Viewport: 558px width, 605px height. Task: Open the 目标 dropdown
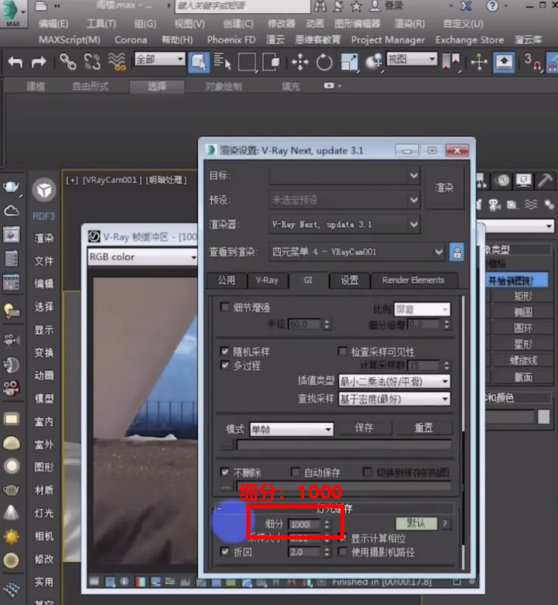click(x=344, y=176)
